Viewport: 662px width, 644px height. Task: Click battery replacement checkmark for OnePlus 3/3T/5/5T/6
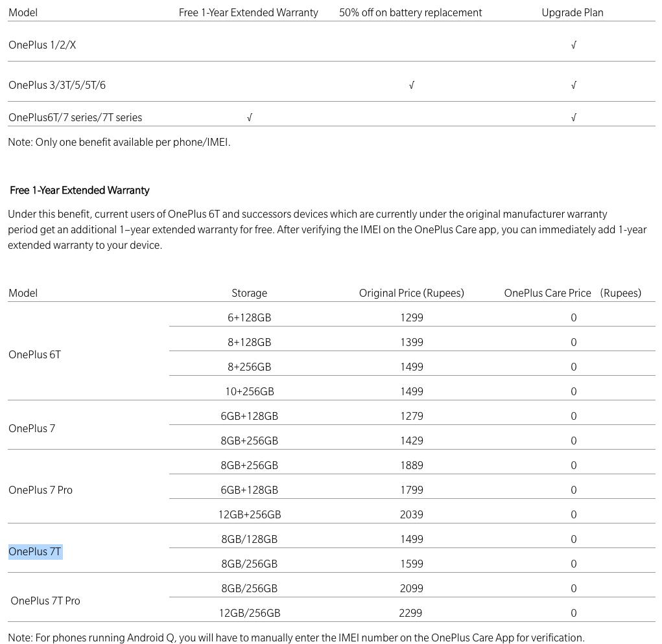click(412, 85)
